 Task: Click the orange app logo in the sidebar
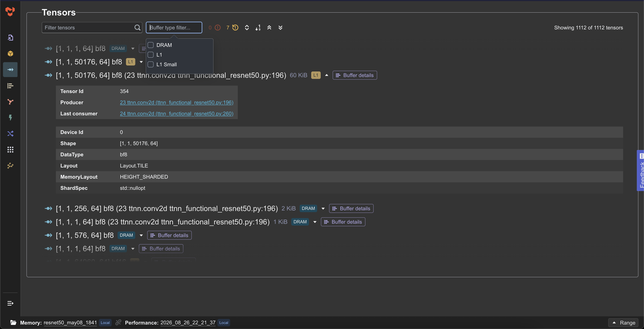(x=10, y=11)
